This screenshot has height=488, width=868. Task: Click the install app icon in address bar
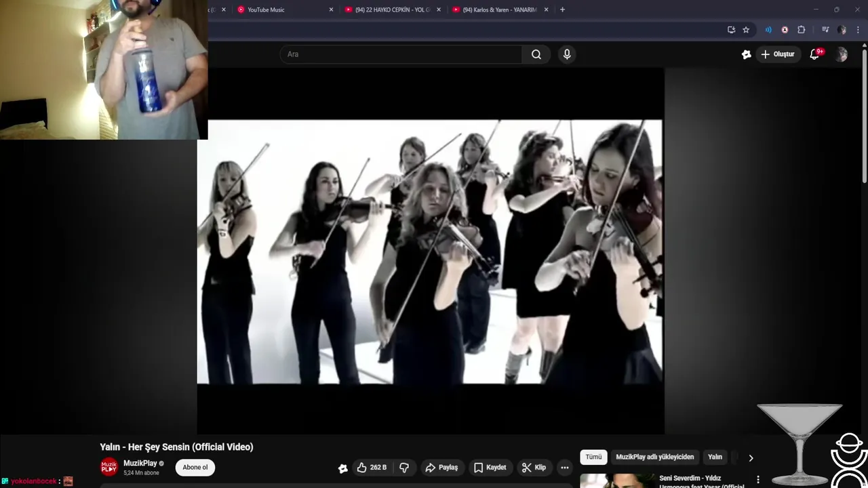(x=731, y=30)
